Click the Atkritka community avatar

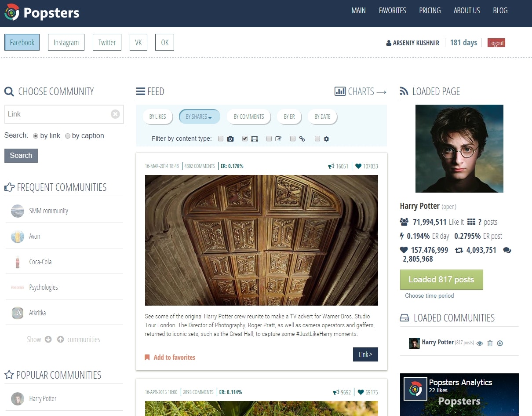[18, 313]
